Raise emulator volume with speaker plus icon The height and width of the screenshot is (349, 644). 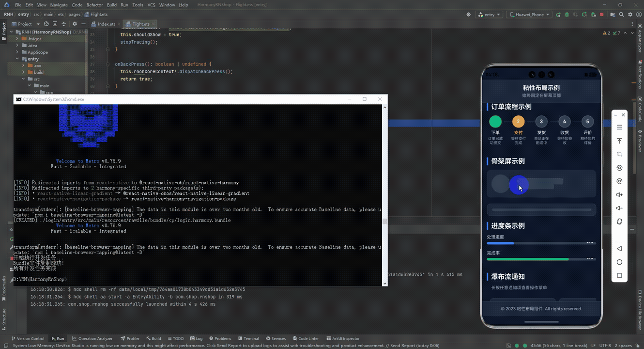click(x=619, y=195)
